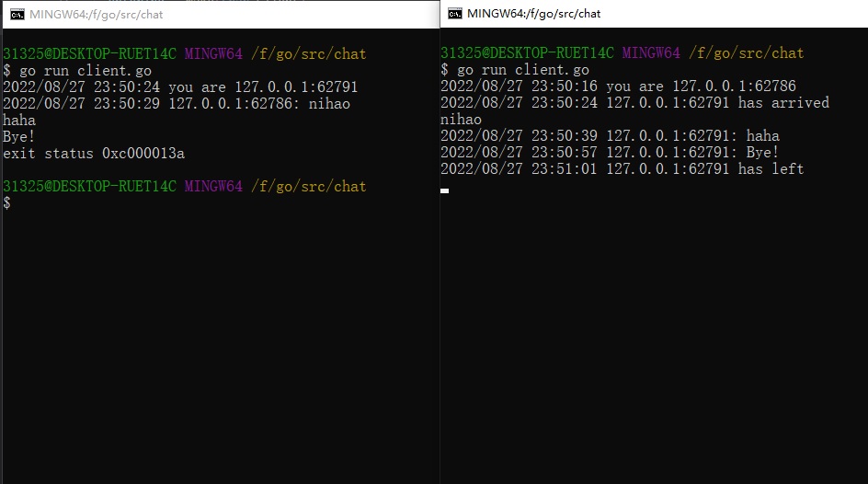The width and height of the screenshot is (868, 484).
Task: Click the 'you are 127.0.0.1:62791' line
Action: pos(180,86)
